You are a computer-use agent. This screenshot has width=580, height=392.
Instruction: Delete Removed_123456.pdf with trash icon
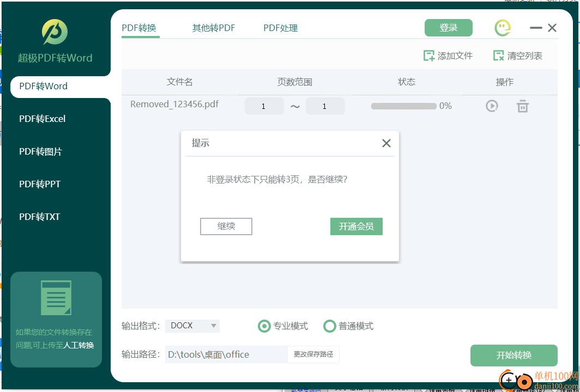[523, 106]
